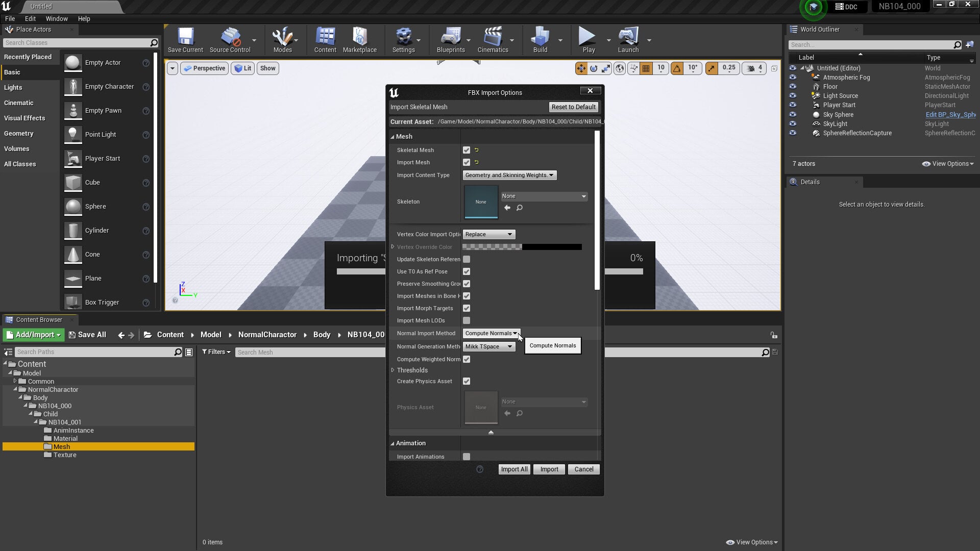980x551 pixels.
Task: Enable Import Mesh LODs checkbox
Action: tap(467, 320)
